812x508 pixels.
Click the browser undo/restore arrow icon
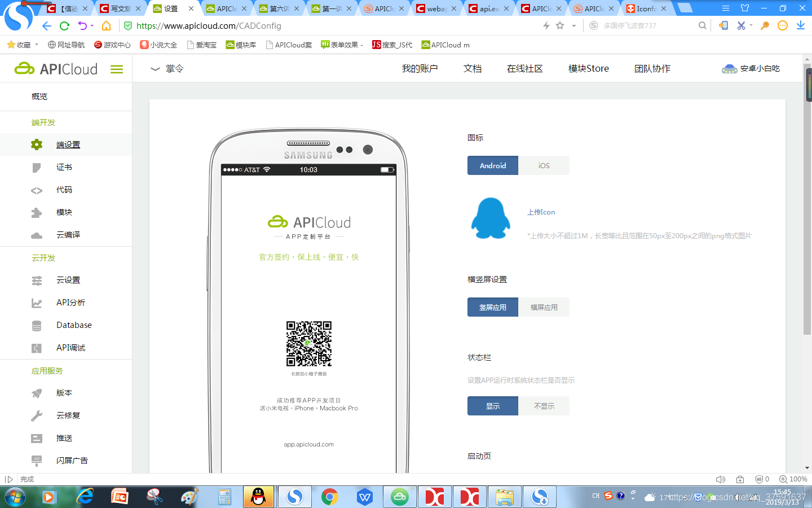pyautogui.click(x=83, y=26)
